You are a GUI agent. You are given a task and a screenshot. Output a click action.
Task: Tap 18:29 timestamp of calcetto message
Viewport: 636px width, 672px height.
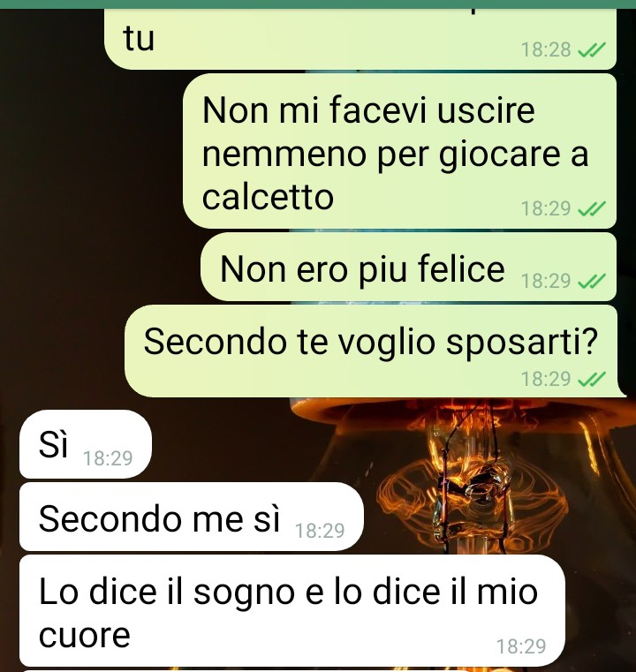point(546,208)
